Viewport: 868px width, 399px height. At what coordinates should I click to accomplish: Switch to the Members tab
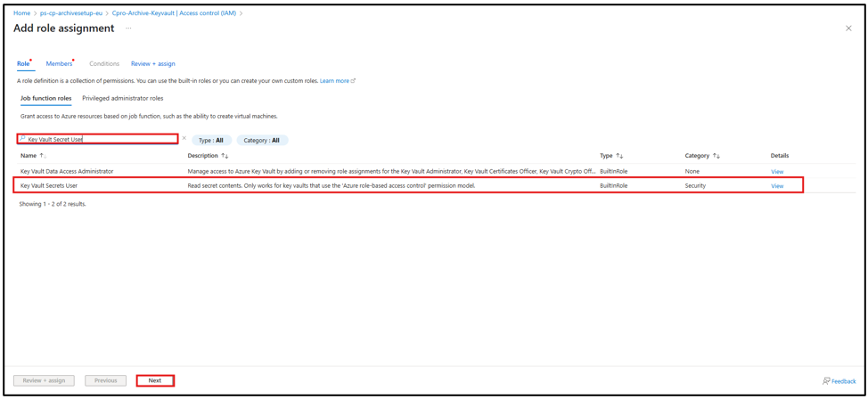pos(59,64)
